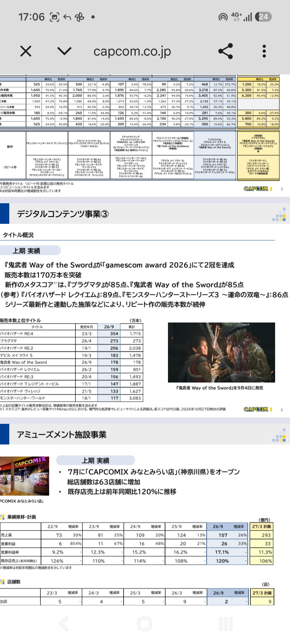The width and height of the screenshot is (290, 644).
Task: Tap バイオハザード レクイエム in the sales table
Action: pos(20,369)
